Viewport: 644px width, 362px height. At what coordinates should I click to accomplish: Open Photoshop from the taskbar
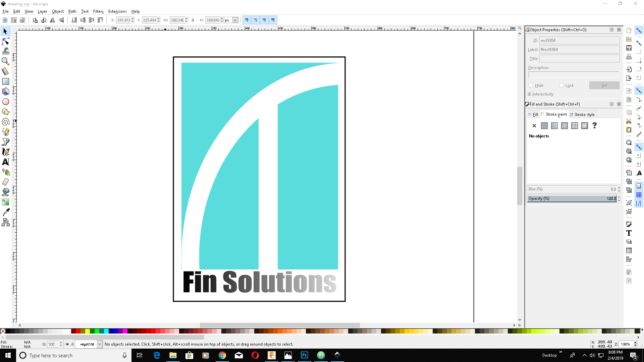pyautogui.click(x=304, y=355)
